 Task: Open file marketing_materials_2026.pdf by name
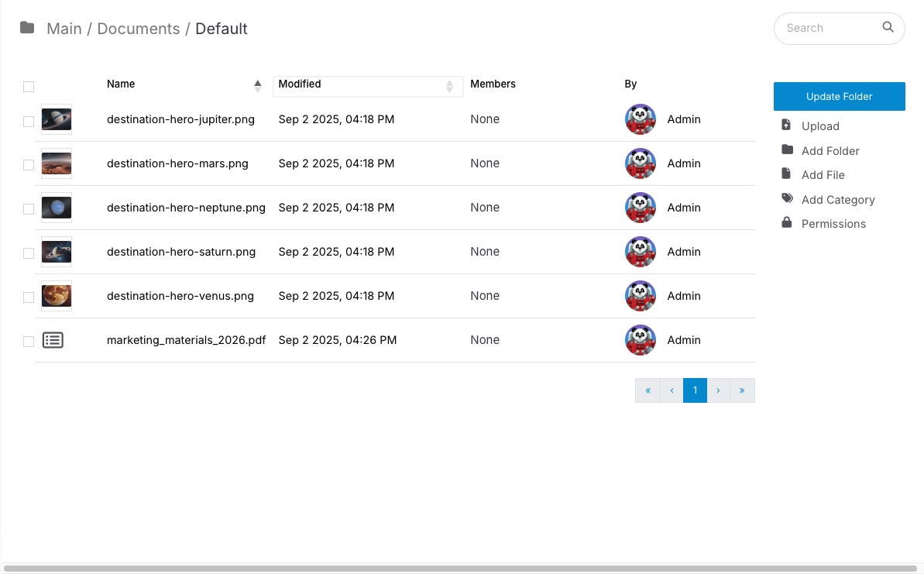pos(186,340)
